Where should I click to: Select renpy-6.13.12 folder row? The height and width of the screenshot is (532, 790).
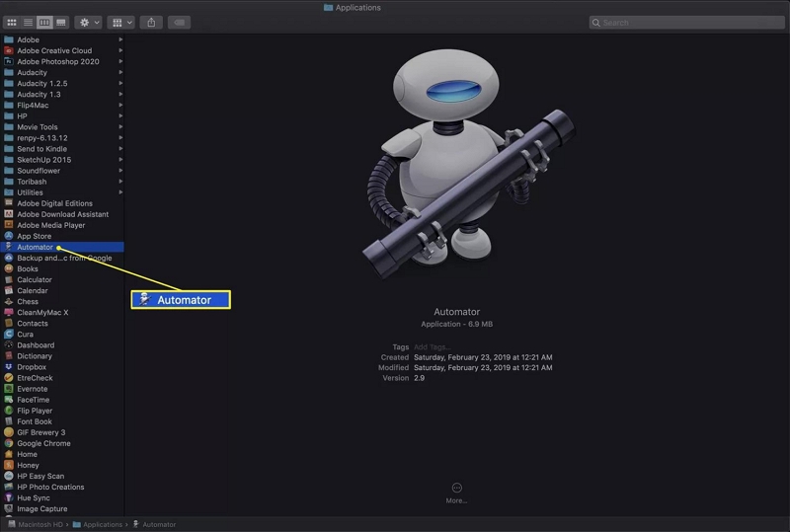point(62,137)
